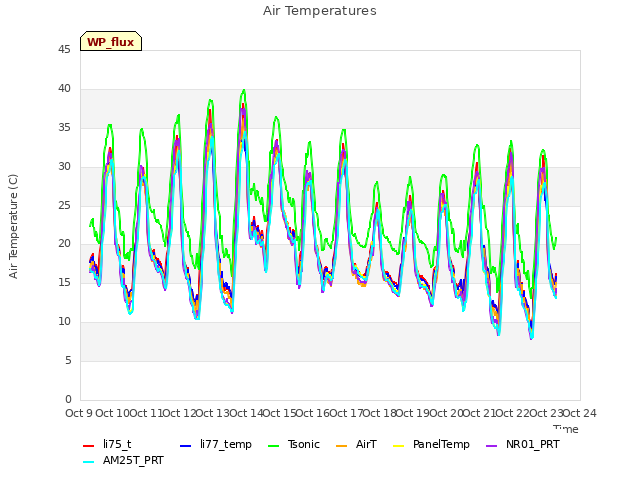The image size is (640, 480).
Task: Click the Air Temperature (C) axis label
Action: point(13,227)
